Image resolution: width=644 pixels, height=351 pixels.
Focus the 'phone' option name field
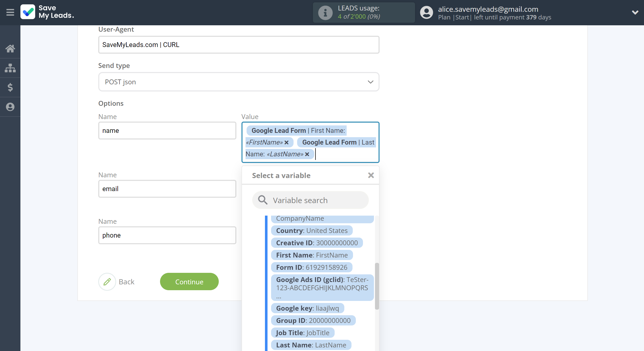click(x=167, y=235)
